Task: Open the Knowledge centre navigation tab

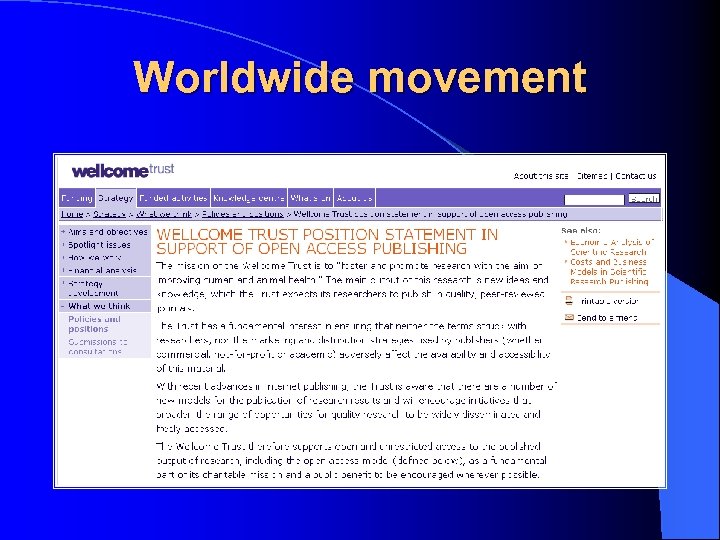Action: [249, 198]
